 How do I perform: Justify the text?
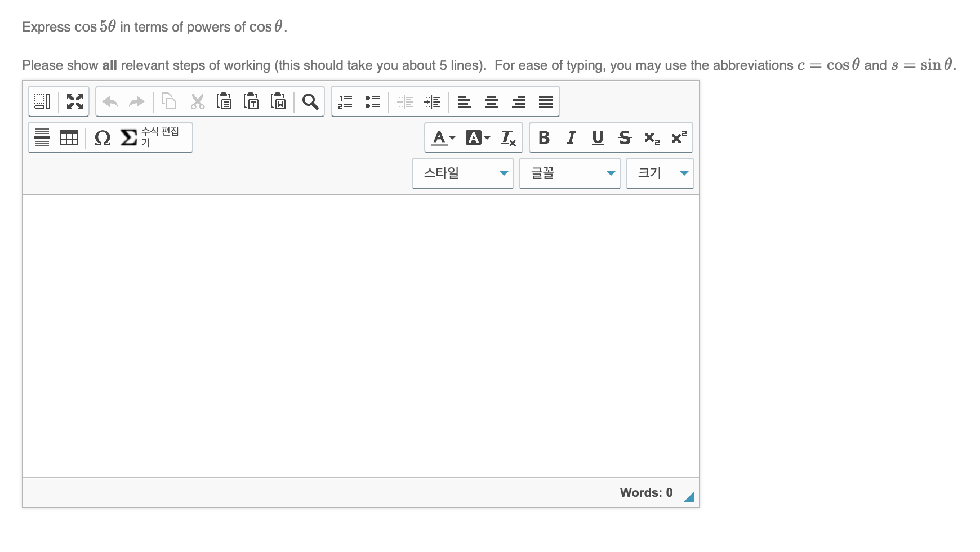pyautogui.click(x=546, y=101)
